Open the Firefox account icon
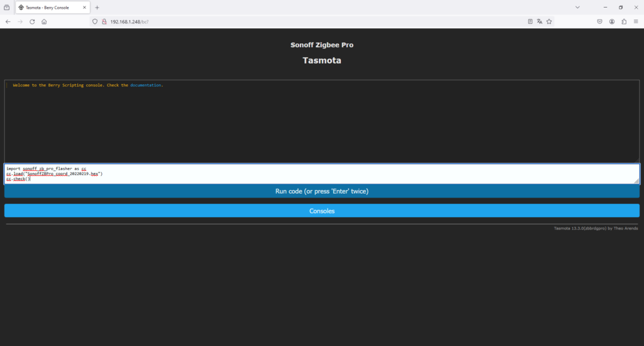Viewport: 644px width, 346px height. pos(612,22)
